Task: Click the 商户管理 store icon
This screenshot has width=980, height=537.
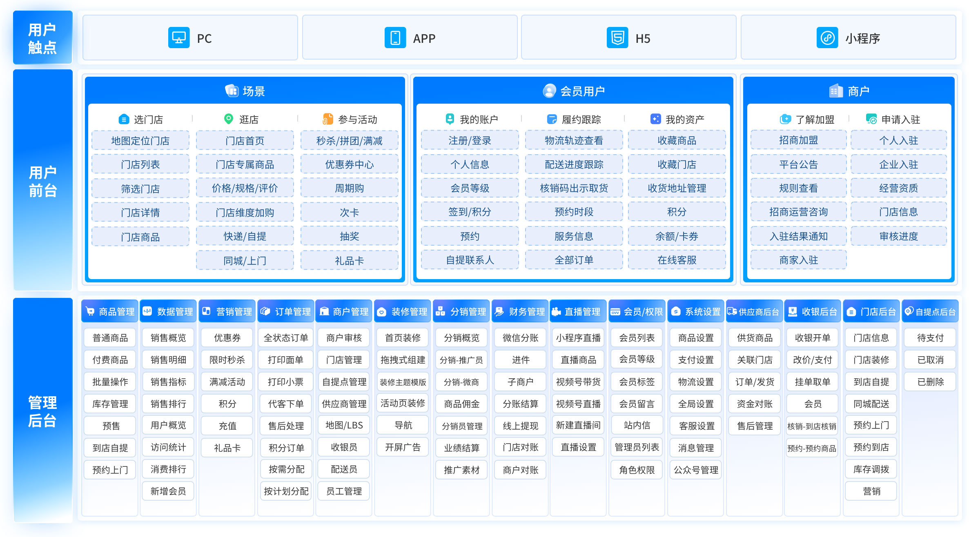Action: click(x=324, y=311)
